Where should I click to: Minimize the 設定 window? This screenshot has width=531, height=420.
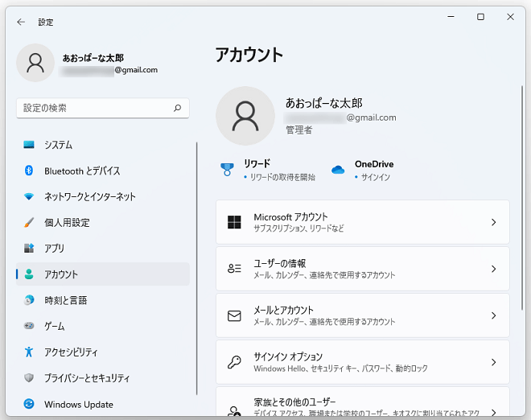pyautogui.click(x=451, y=17)
